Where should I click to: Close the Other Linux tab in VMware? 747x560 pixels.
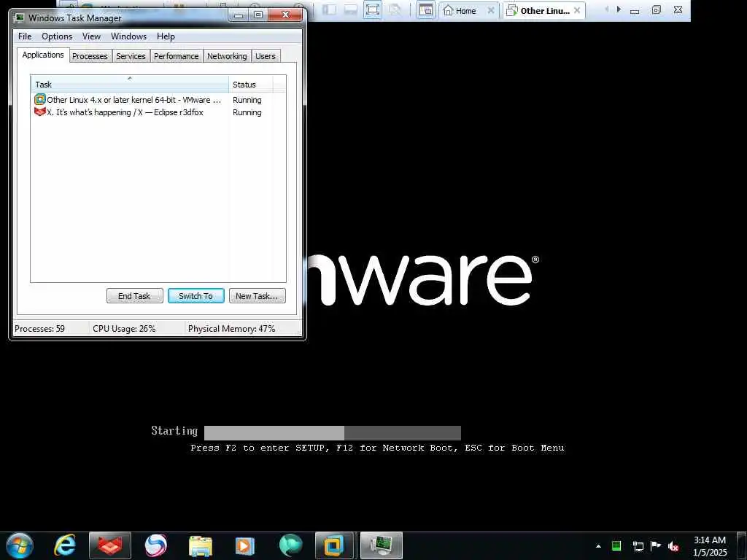pos(577,10)
